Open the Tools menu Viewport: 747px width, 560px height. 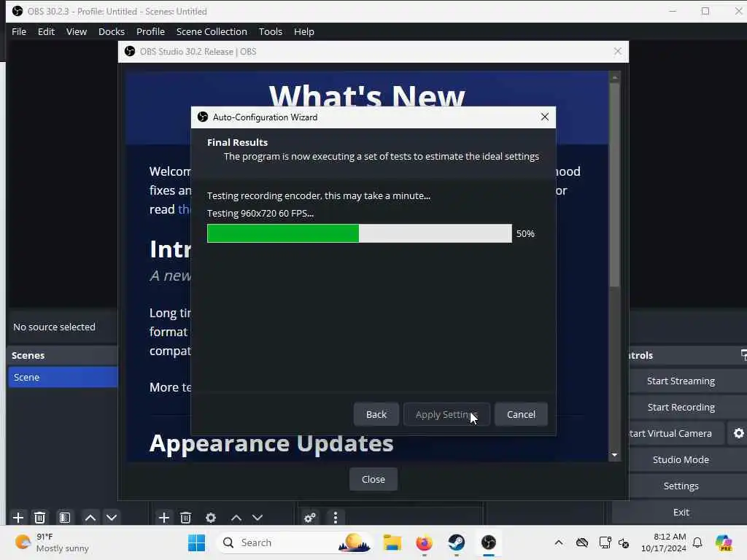click(x=271, y=31)
